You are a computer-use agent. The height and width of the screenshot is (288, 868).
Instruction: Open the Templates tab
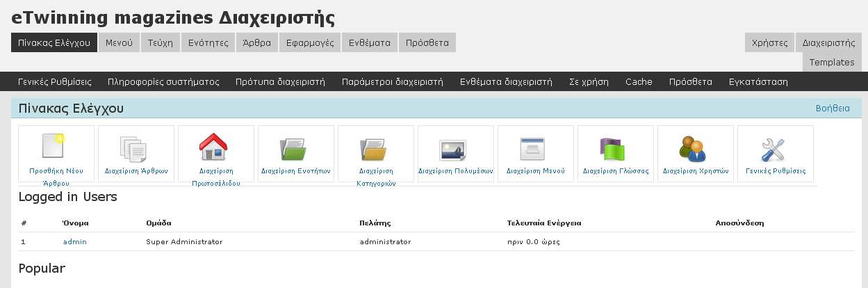tap(832, 62)
